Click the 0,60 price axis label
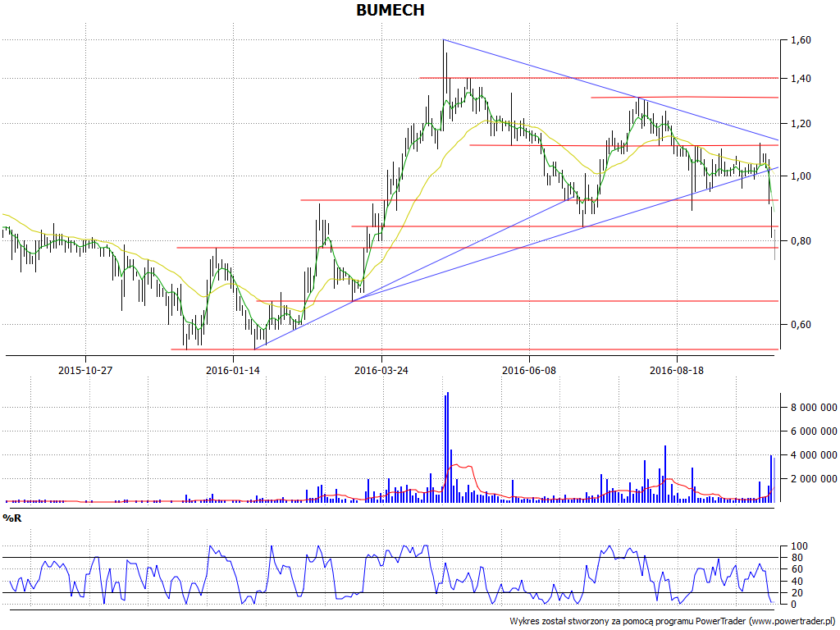840x630 pixels. point(801,325)
